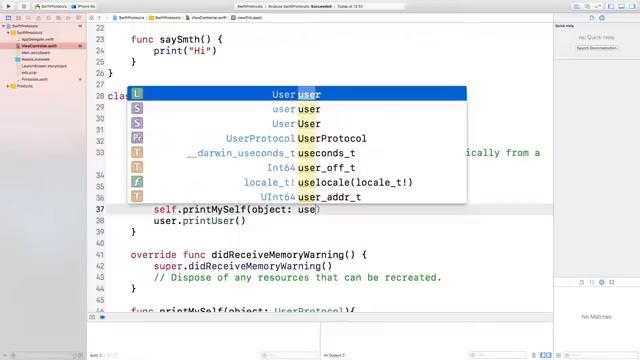This screenshot has width=640, height=360.
Task: Stop the running build with stop button
Action: 23,6
